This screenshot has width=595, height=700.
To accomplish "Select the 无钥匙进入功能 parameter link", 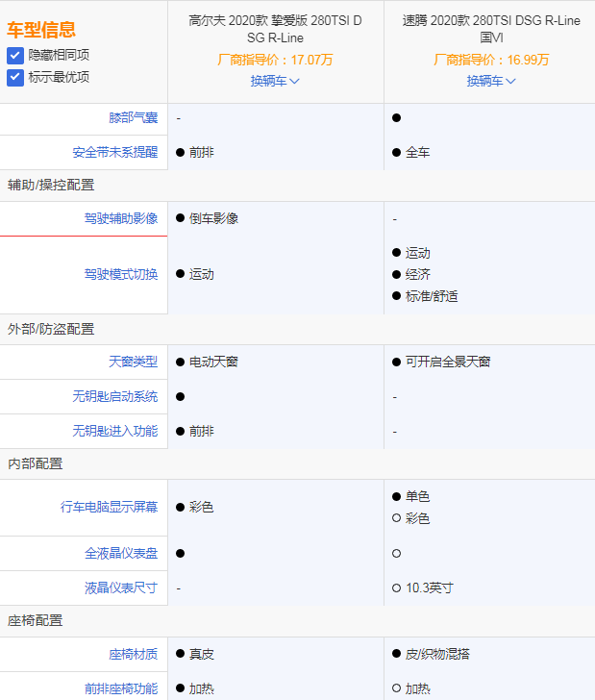I will [114, 431].
